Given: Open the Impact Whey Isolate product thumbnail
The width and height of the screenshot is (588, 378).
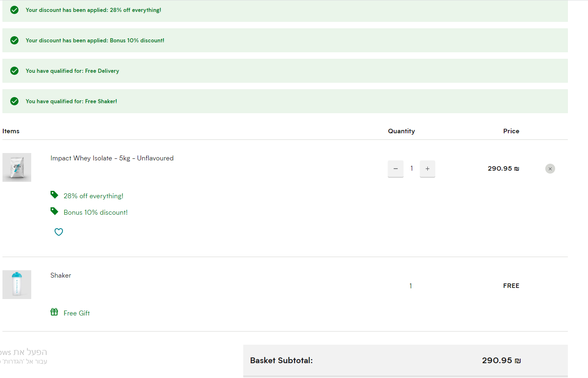Looking at the screenshot, I should (17, 167).
